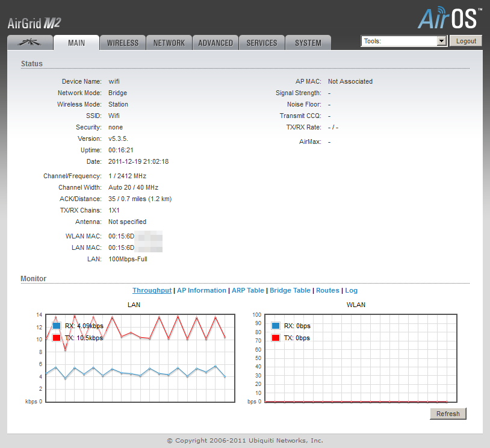This screenshot has width=490, height=448.
Task: Open the Throughput monitor link
Action: tap(152, 290)
